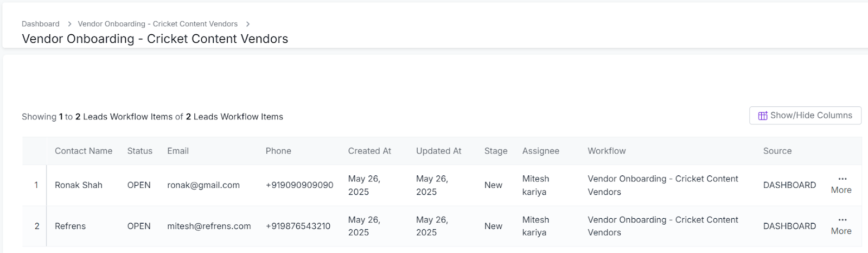Open More options for Refrens row
The width and height of the screenshot is (868, 253).
(x=841, y=226)
